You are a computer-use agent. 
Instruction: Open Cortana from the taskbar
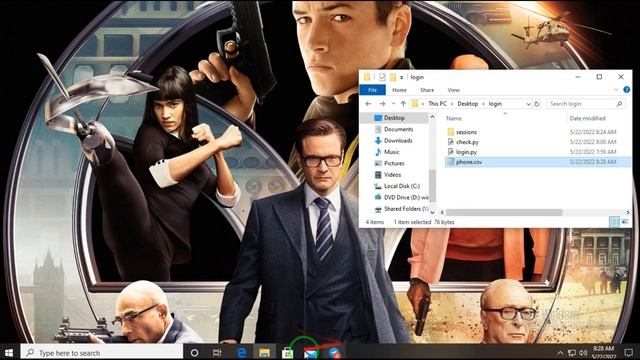tap(194, 353)
